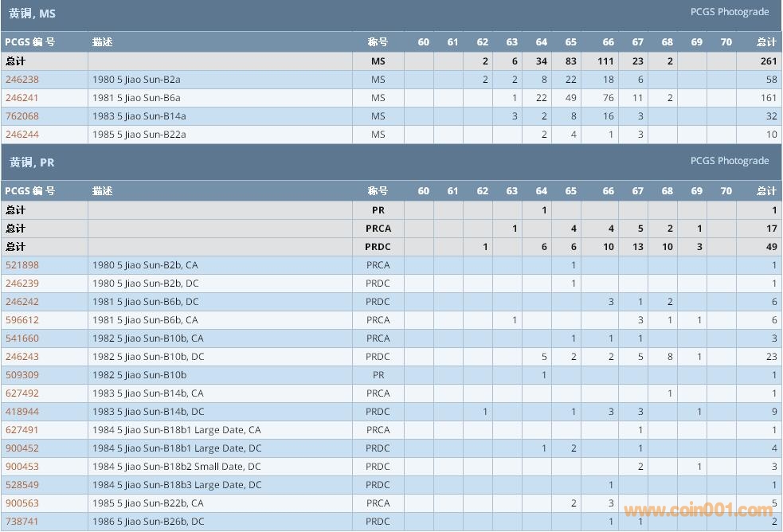Open PCGS number 900453 Small Date link
This screenshot has height=532, width=783.
click(22, 467)
